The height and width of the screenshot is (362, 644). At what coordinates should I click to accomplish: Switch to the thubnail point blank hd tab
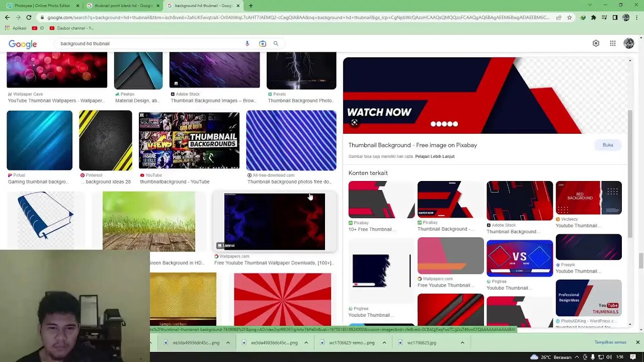(x=123, y=6)
